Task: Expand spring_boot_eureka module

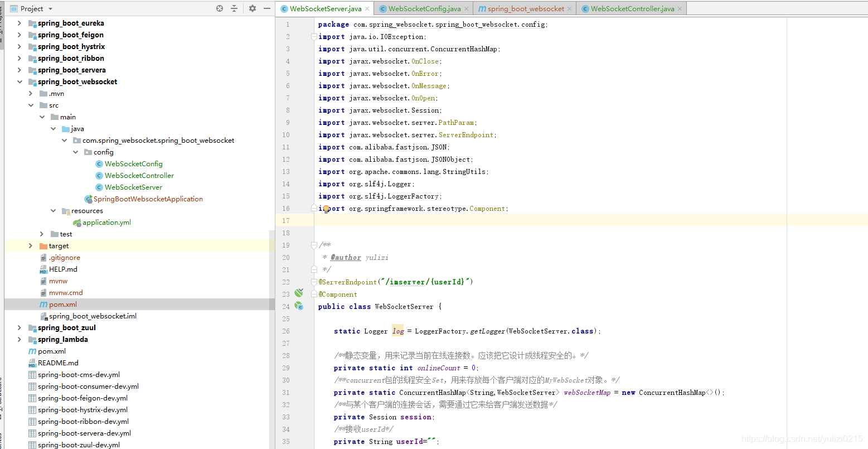Action: pyautogui.click(x=20, y=23)
